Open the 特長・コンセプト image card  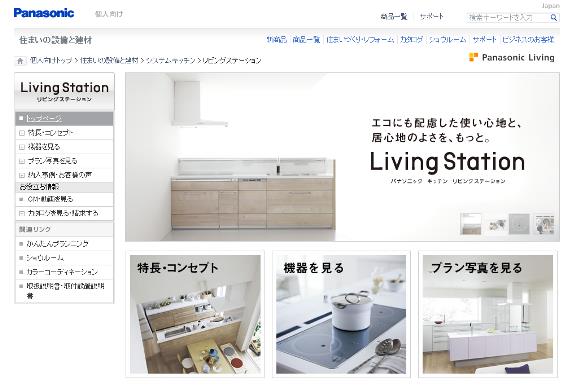195,314
